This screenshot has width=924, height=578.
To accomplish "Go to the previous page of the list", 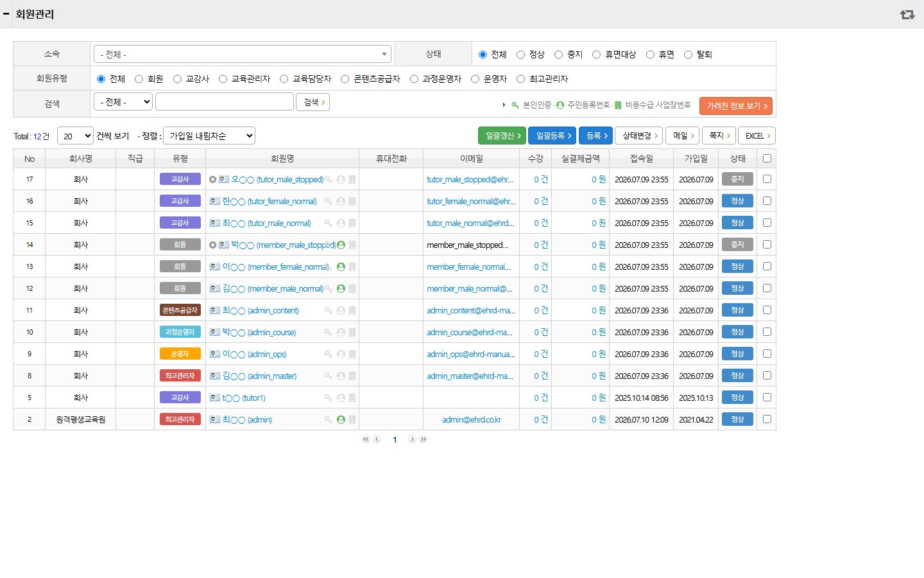I will click(x=377, y=439).
